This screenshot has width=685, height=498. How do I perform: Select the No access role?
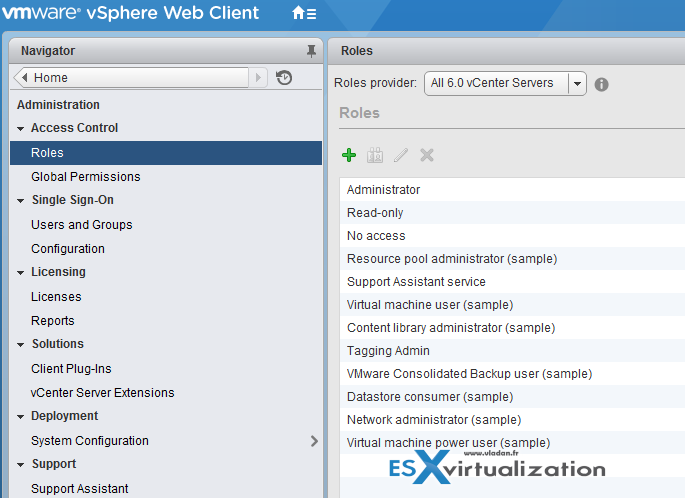tap(512, 236)
